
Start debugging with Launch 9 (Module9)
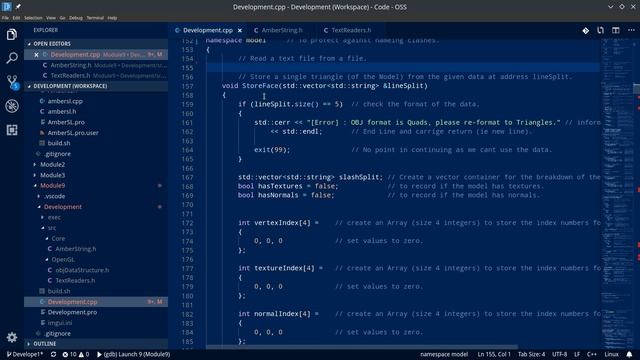tap(133, 354)
